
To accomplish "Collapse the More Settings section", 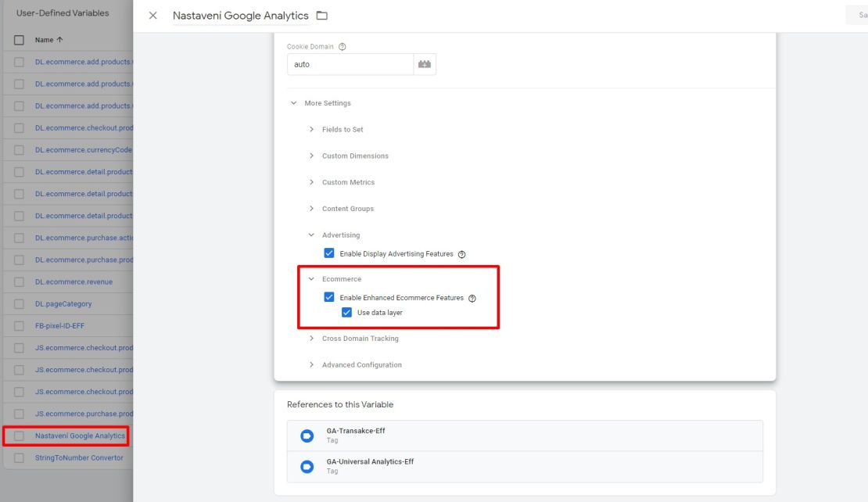I will (293, 103).
